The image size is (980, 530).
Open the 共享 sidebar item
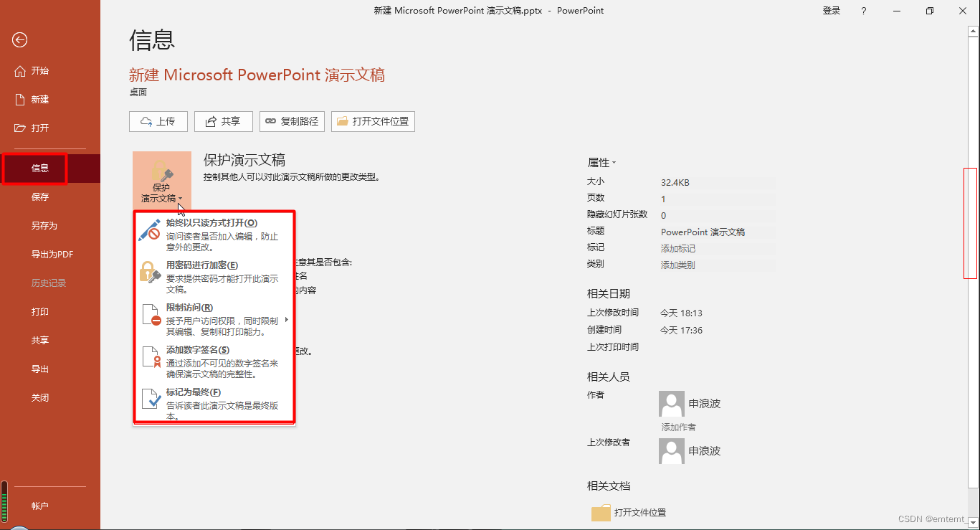pos(50,341)
